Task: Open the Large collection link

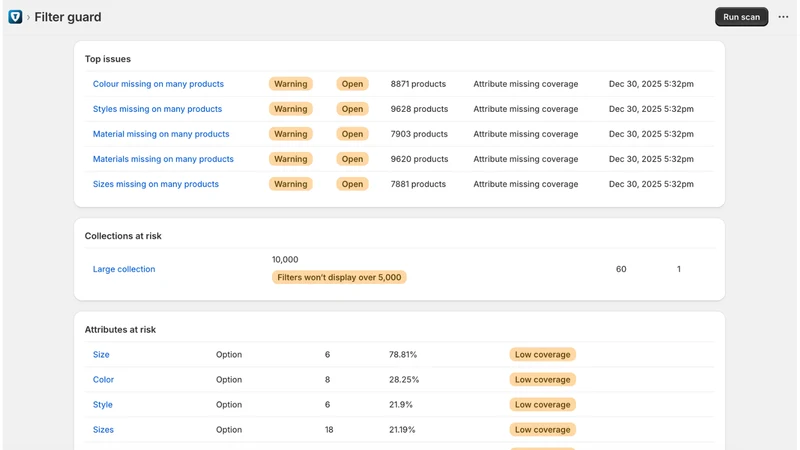Action: tap(124, 269)
